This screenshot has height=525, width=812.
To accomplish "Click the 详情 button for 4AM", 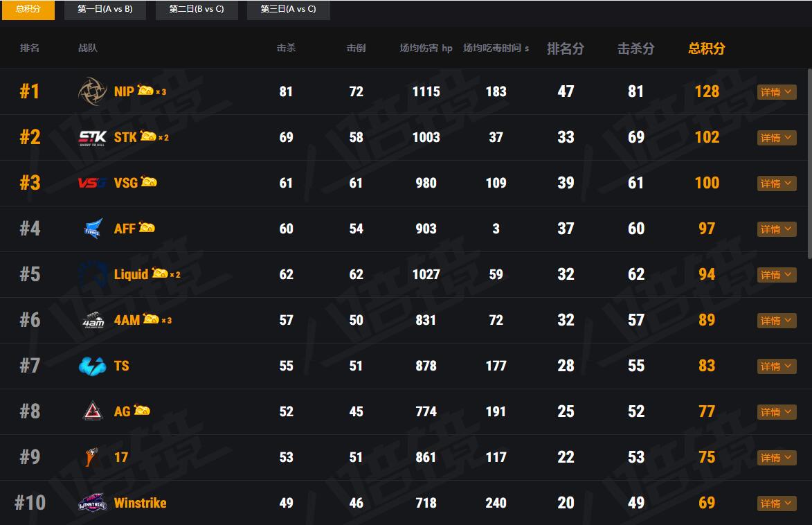I will click(x=776, y=320).
